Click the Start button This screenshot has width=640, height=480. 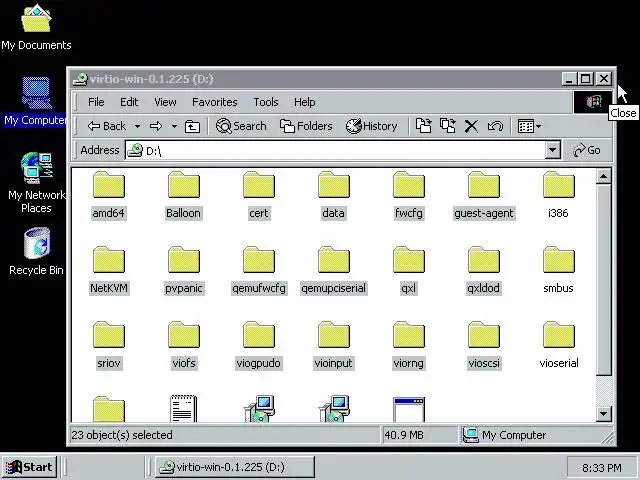click(x=29, y=467)
